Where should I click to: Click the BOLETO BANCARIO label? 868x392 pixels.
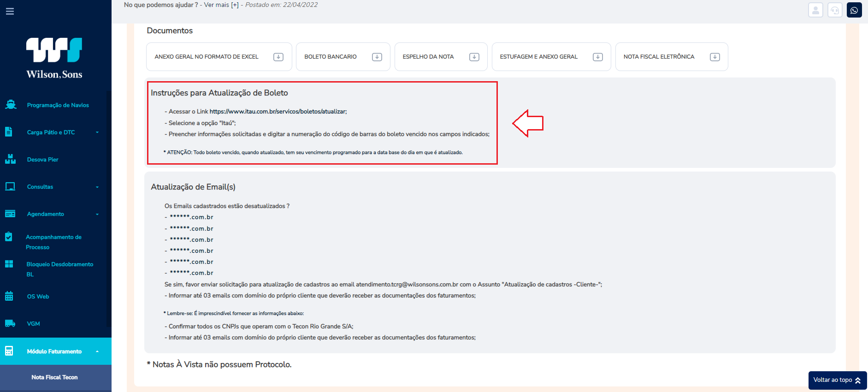[331, 57]
